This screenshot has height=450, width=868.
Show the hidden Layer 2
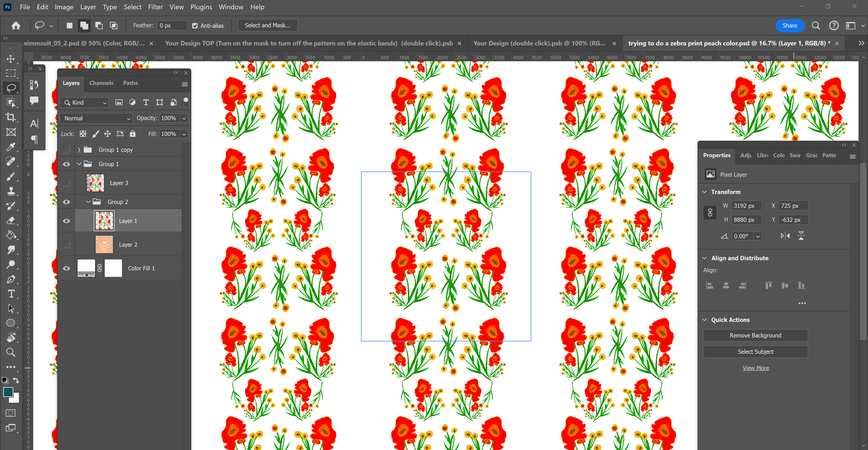tap(66, 245)
